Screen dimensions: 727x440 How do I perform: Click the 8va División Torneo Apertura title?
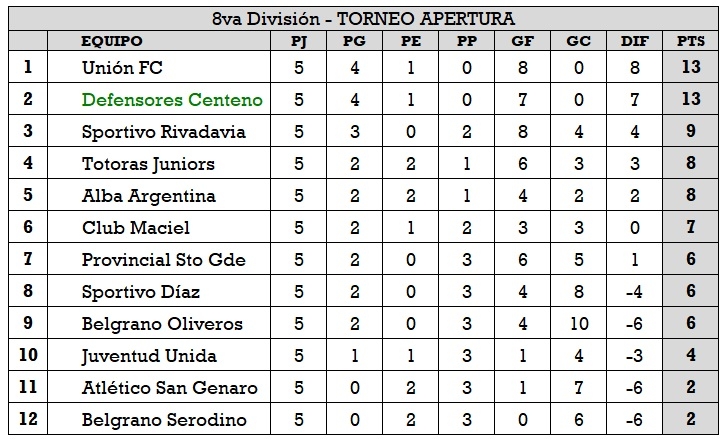click(364, 18)
